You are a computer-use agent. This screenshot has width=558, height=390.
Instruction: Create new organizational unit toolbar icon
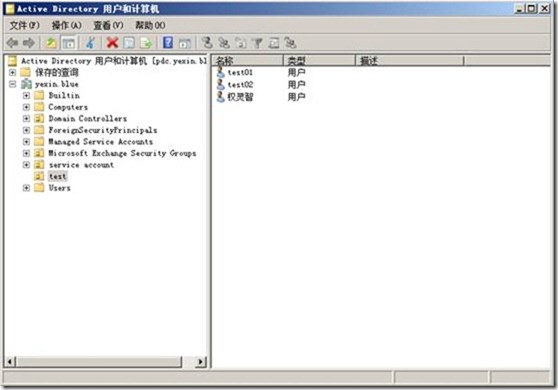(241, 43)
